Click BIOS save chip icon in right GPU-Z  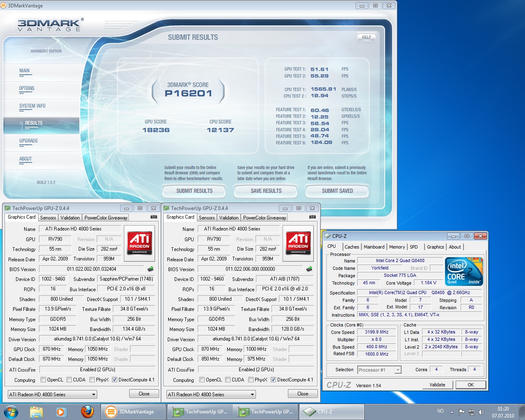pyautogui.click(x=309, y=269)
